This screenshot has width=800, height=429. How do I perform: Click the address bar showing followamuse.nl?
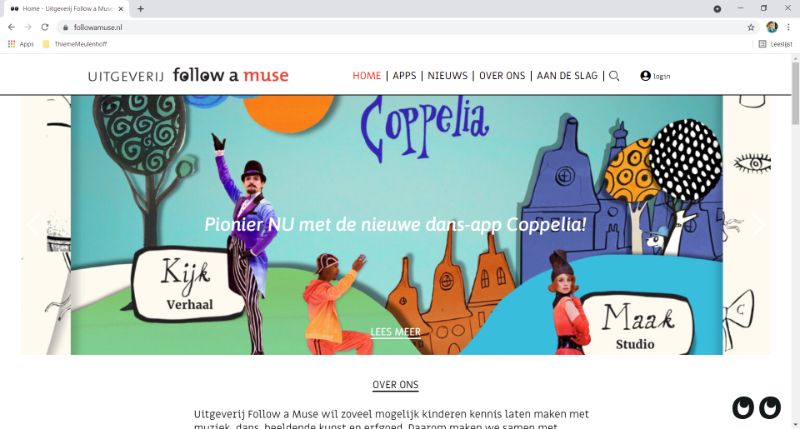(403, 28)
